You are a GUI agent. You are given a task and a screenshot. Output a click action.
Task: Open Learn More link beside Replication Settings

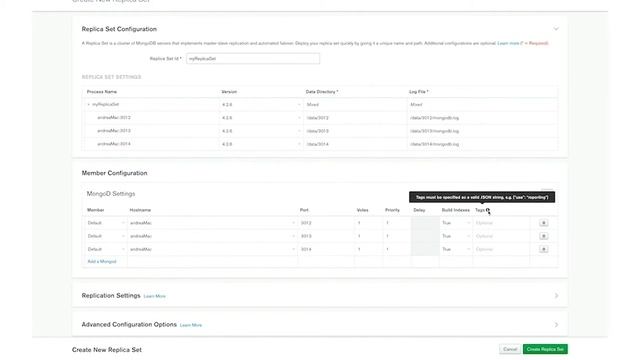tap(155, 296)
